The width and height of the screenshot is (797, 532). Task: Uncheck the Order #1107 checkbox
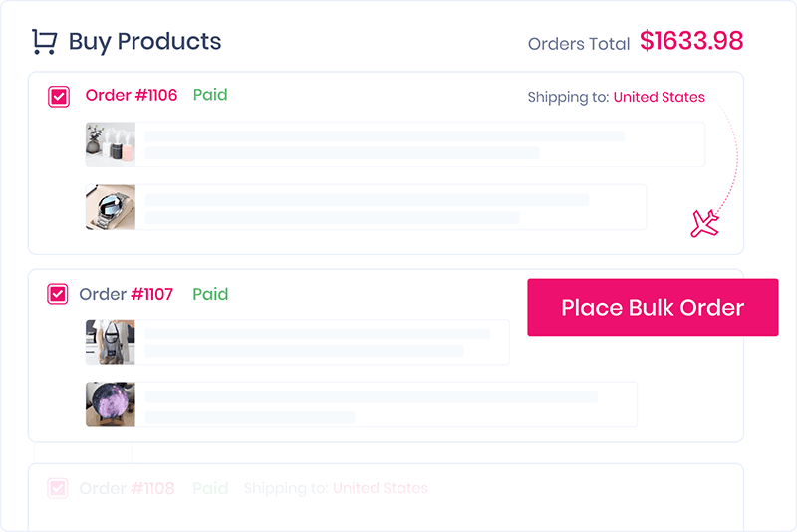click(x=58, y=295)
